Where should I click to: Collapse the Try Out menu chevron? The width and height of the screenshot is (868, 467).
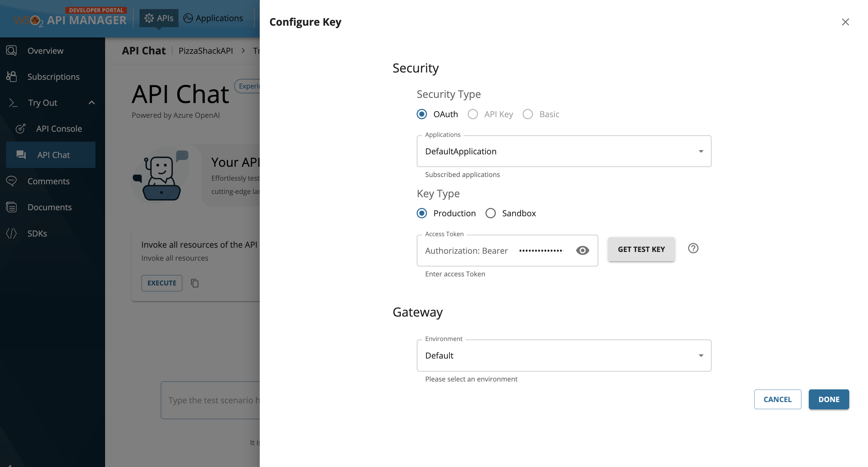[92, 103]
